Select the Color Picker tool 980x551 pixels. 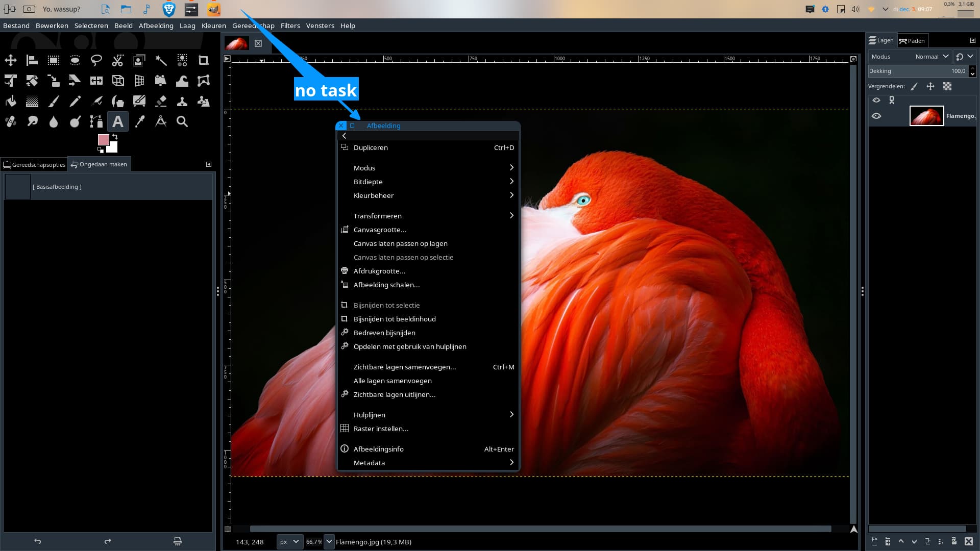139,121
